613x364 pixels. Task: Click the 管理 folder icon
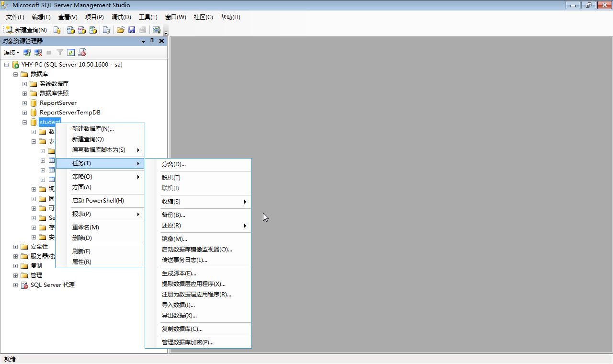pyautogui.click(x=24, y=275)
